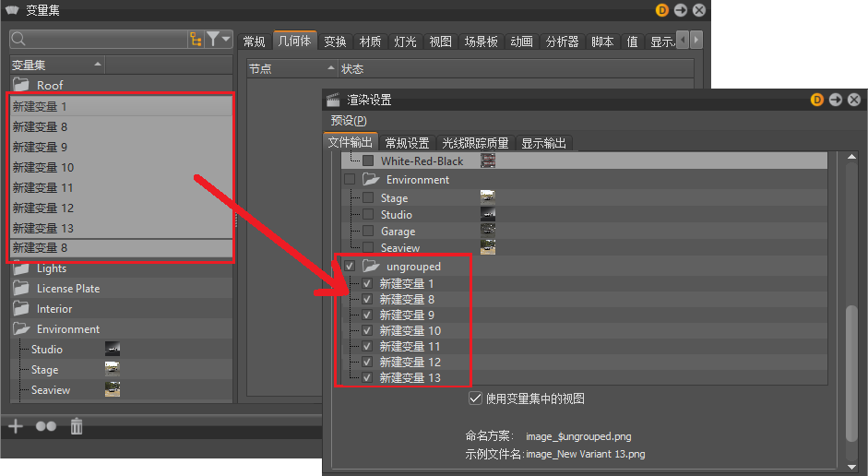868x476 pixels.
Task: Click the arrow icon in variant sets title bar
Action: tap(681, 10)
